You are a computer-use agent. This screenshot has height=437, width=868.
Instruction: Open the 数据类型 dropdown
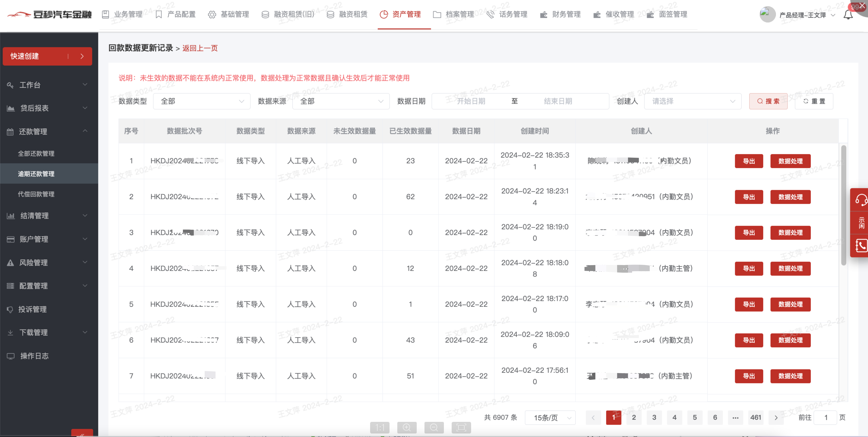pos(202,101)
